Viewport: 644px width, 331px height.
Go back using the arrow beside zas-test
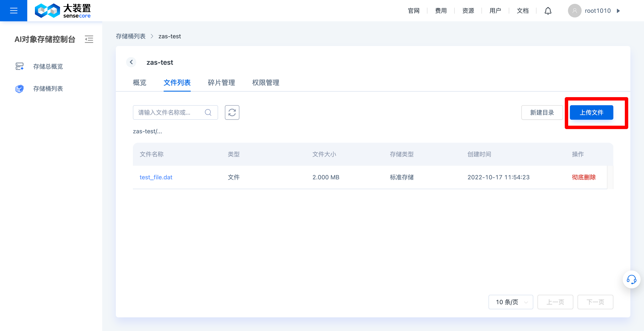coord(131,62)
